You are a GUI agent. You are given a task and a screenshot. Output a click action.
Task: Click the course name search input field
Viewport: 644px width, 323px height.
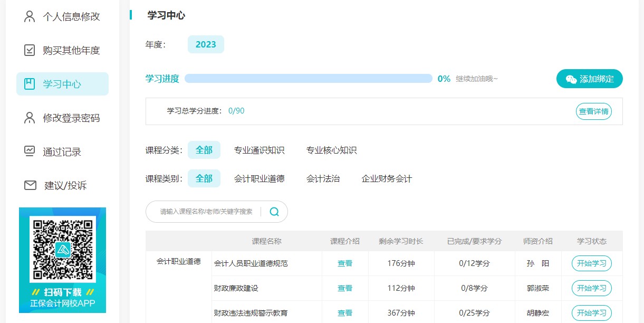(206, 212)
